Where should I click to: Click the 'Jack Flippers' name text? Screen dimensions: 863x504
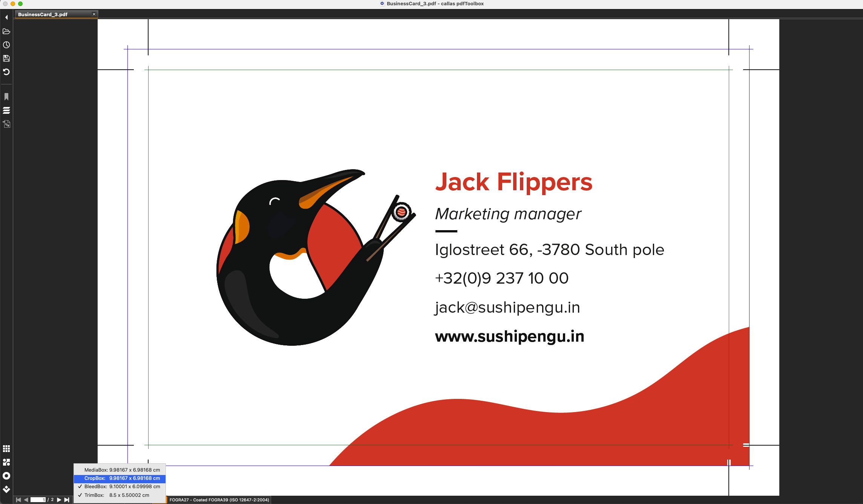(x=514, y=182)
